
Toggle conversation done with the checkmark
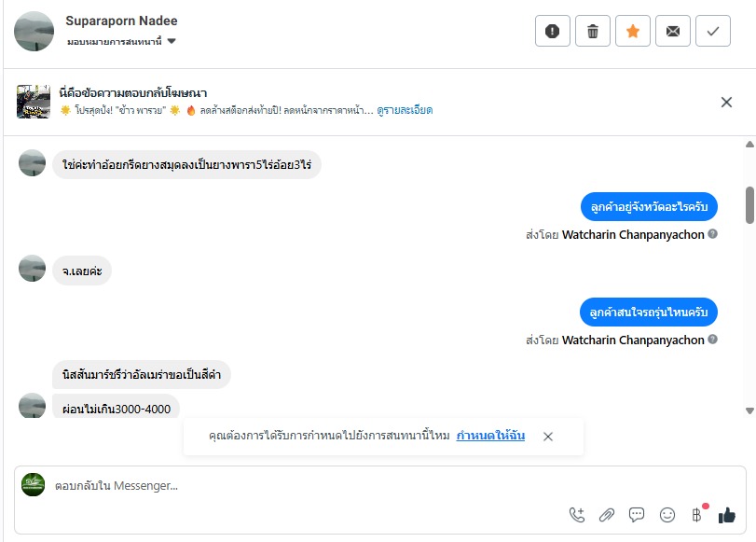pos(713,31)
